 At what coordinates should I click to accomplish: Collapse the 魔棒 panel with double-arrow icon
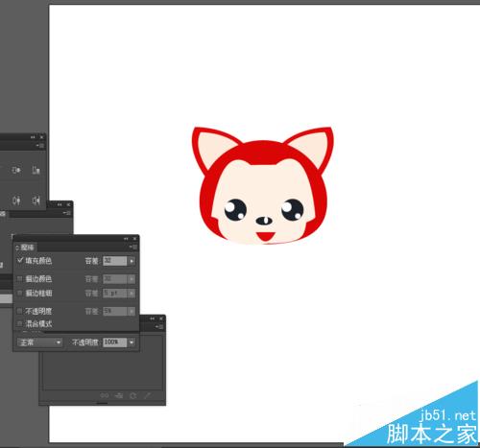pos(126,239)
